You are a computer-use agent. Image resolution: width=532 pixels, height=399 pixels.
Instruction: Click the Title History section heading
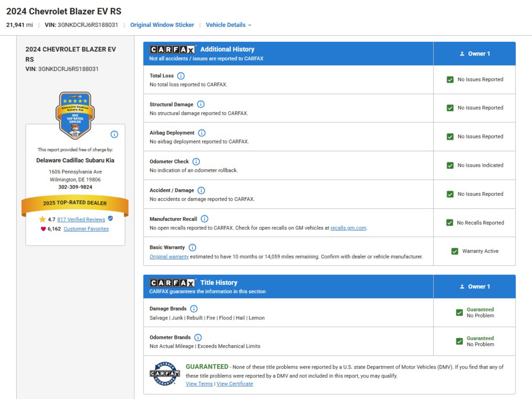click(x=219, y=282)
